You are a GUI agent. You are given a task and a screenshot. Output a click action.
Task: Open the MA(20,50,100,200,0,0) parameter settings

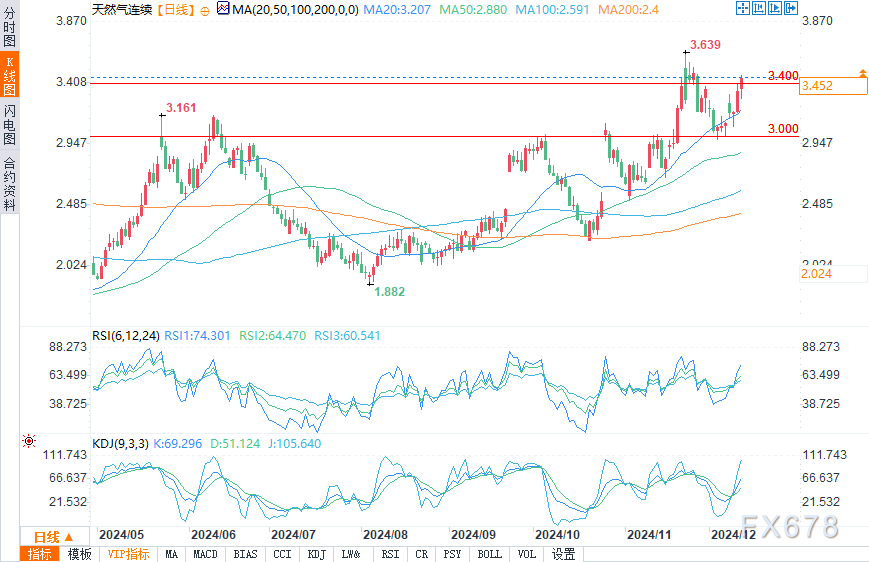(x=288, y=9)
